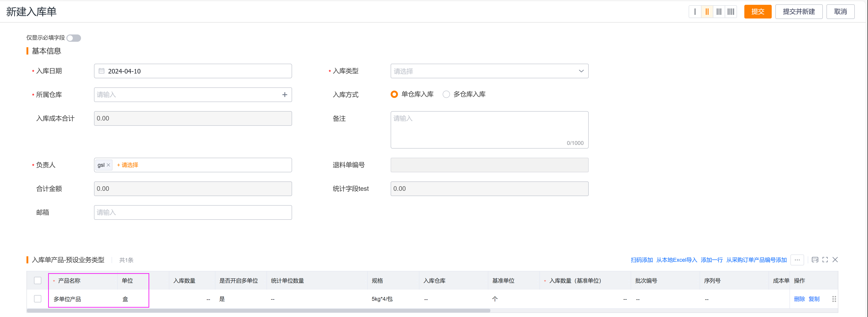Viewport: 868px width, 317px height.
Task: Click the 添加一行 link
Action: (x=712, y=260)
